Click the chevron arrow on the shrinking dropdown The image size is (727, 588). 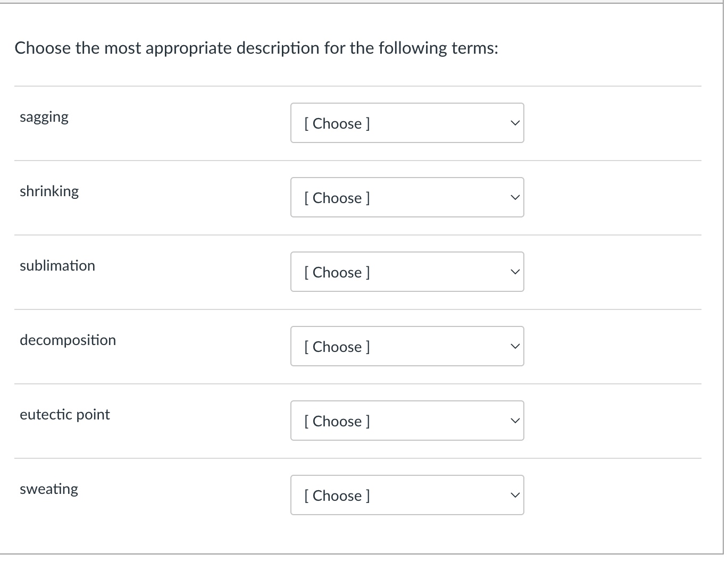[x=514, y=197]
